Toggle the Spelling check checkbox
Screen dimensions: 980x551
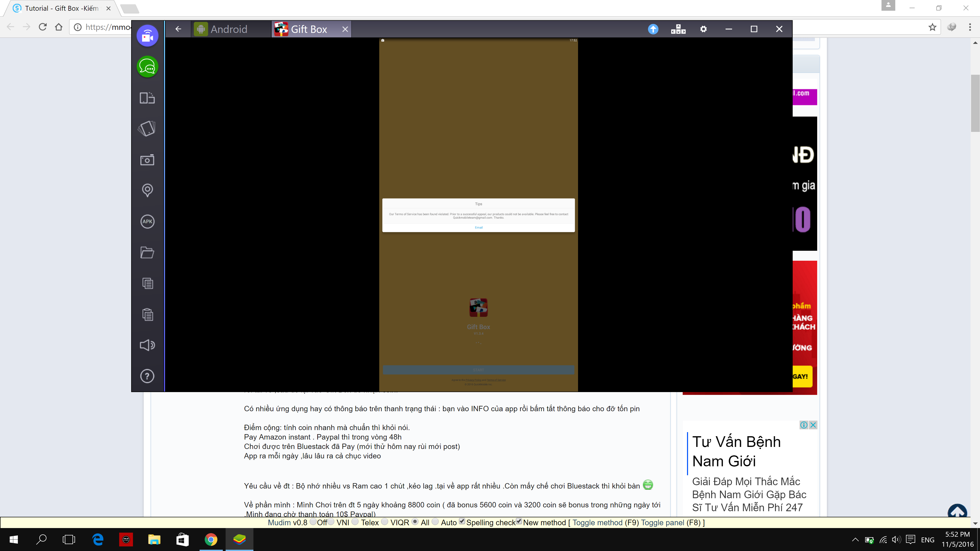(462, 521)
